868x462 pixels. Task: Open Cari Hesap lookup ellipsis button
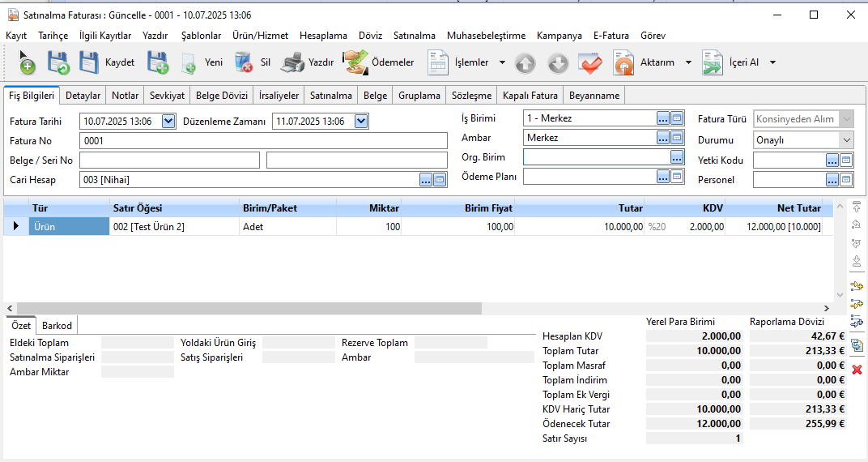(x=426, y=180)
